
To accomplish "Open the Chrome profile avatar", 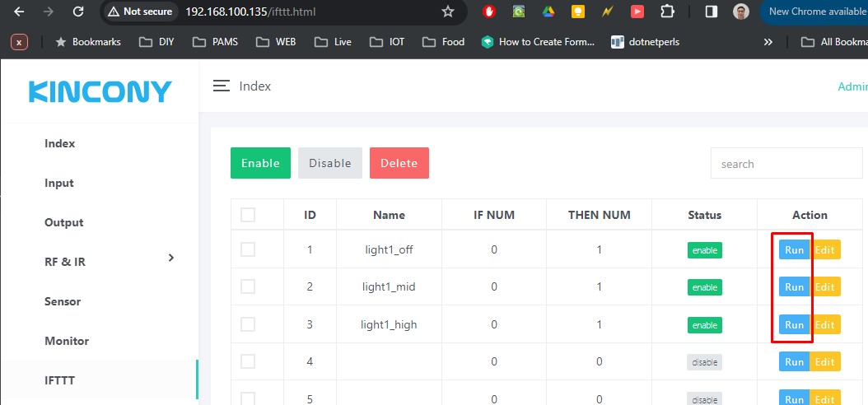I will (741, 12).
